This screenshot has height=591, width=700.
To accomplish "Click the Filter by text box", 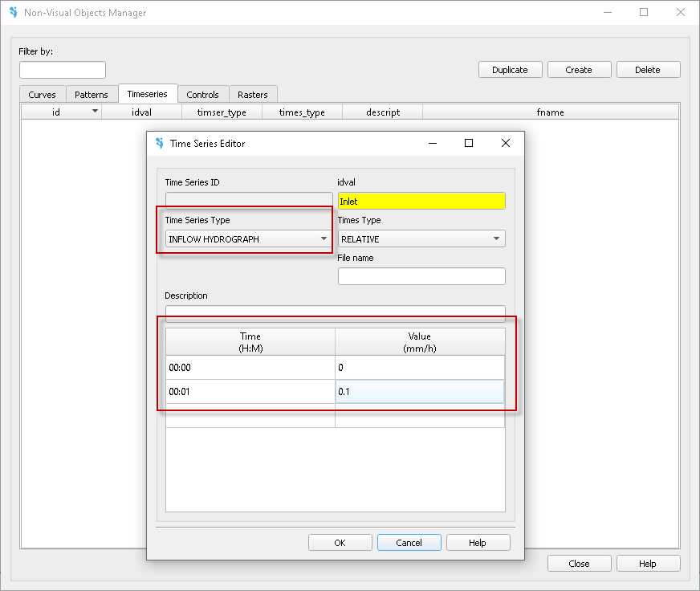I will click(62, 70).
